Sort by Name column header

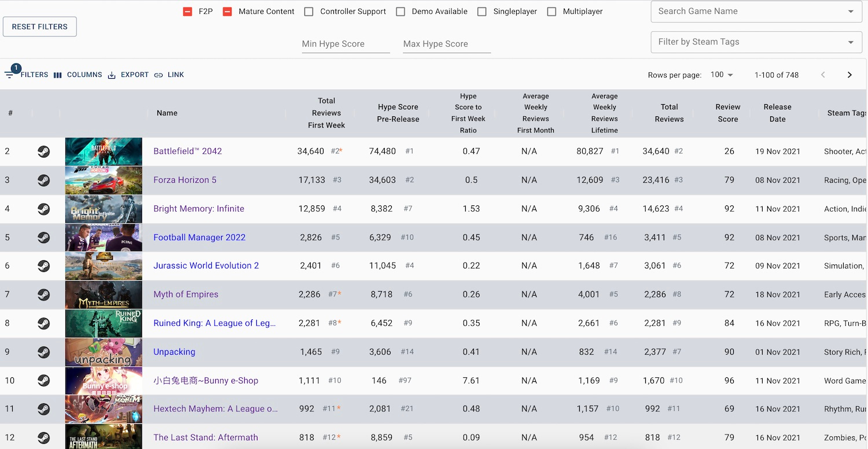pyautogui.click(x=167, y=113)
